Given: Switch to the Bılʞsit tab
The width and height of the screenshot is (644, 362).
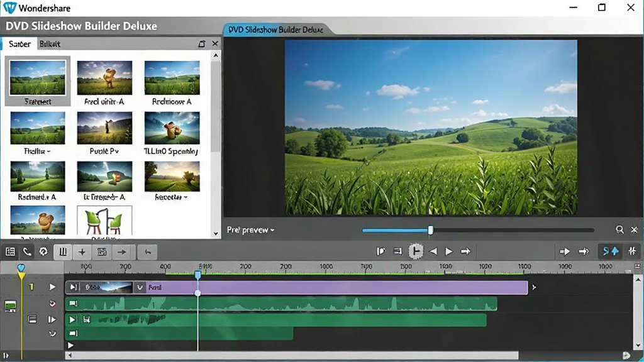Looking at the screenshot, I should [50, 44].
